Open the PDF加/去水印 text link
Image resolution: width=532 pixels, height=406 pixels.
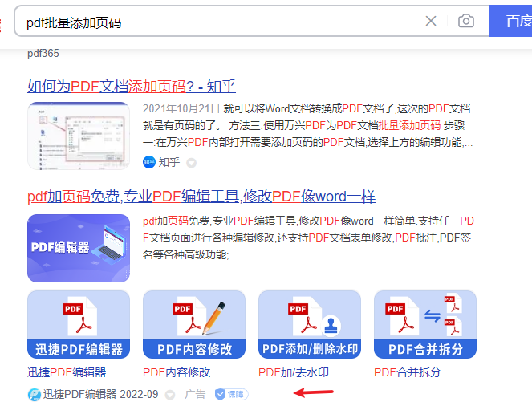(x=294, y=372)
